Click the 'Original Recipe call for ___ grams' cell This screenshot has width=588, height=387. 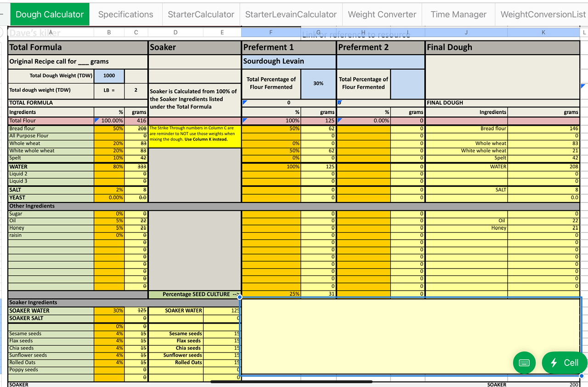click(78, 62)
